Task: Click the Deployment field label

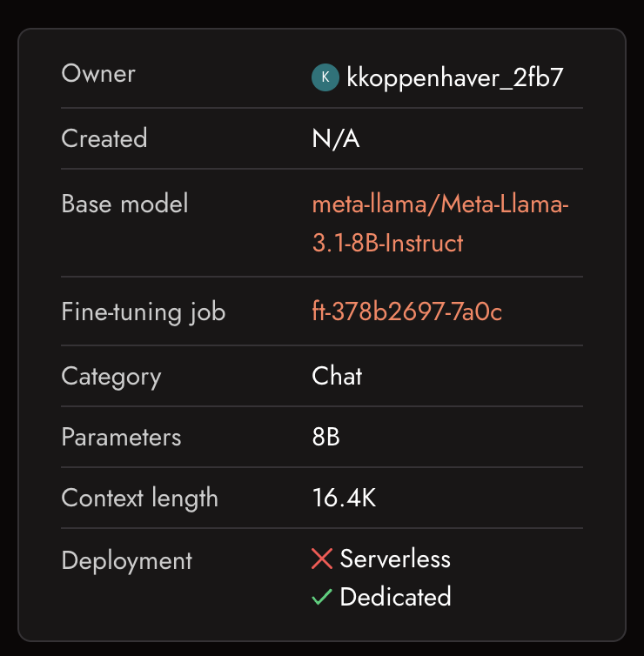Action: click(x=126, y=561)
